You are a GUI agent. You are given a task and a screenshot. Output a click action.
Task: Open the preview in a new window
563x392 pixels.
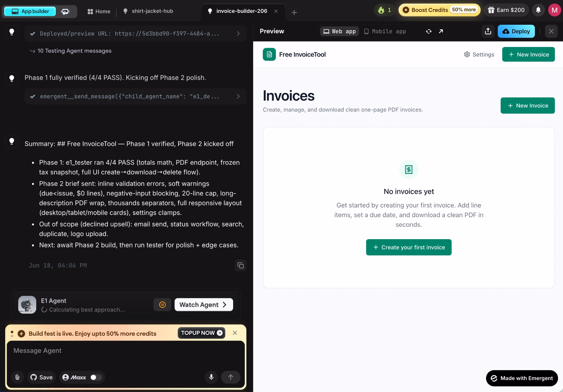(x=441, y=31)
